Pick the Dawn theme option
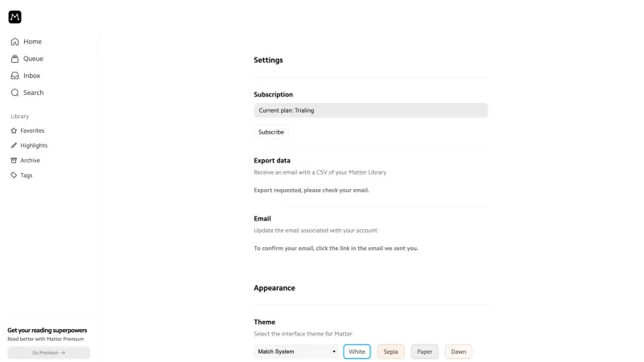Image resolution: width=644 pixels, height=362 pixels. click(458, 352)
